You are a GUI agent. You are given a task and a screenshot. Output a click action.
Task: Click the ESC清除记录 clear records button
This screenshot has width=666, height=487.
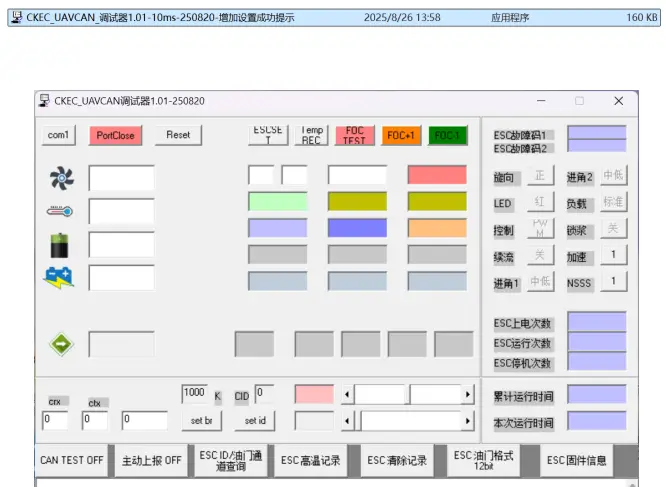(396, 460)
